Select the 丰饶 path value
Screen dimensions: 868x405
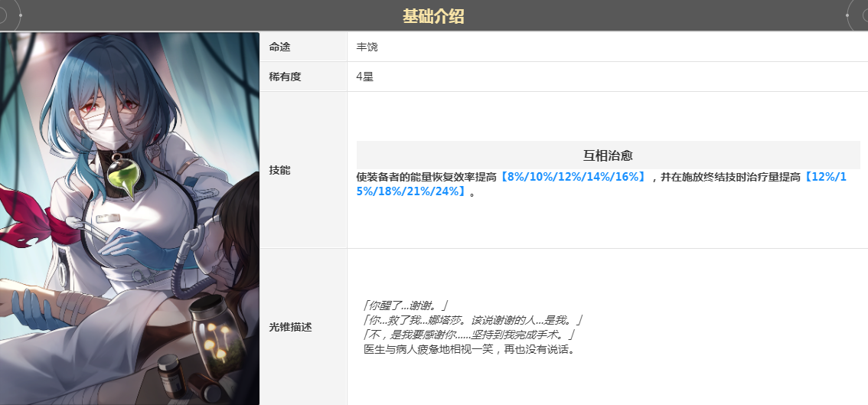tap(367, 47)
